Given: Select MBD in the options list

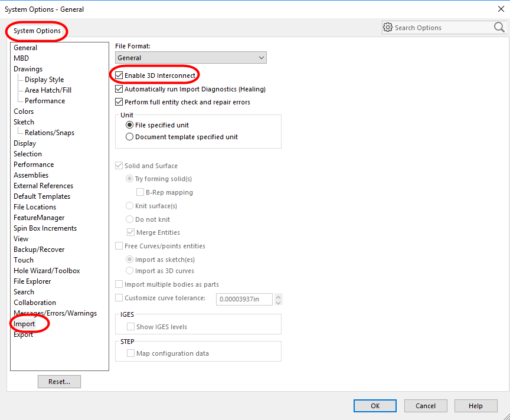Looking at the screenshot, I should tap(21, 58).
